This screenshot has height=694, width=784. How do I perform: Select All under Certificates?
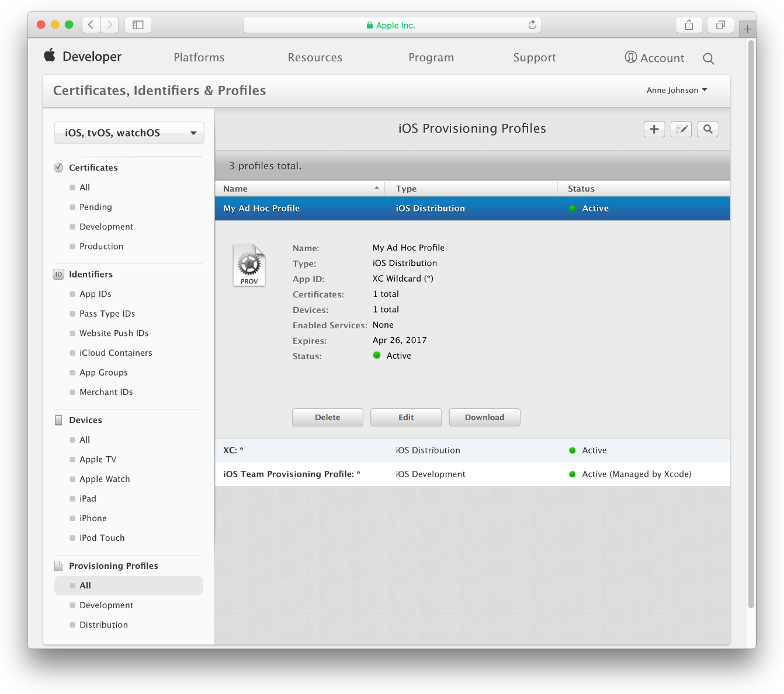click(x=85, y=188)
